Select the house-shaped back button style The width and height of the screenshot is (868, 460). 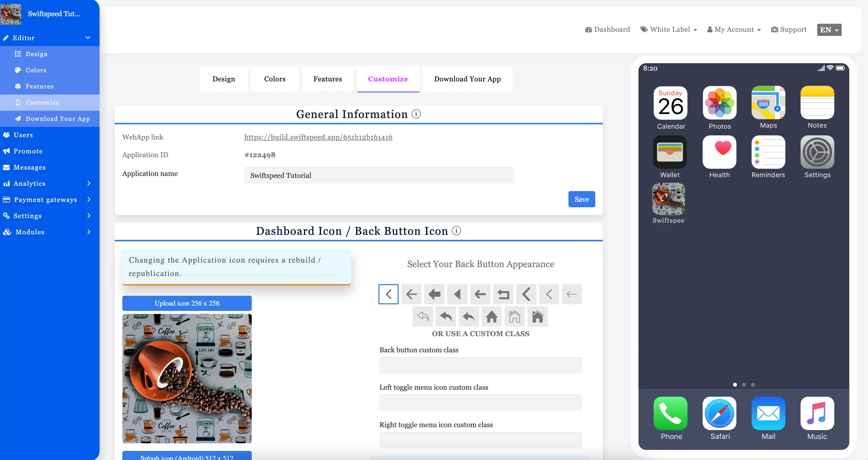coord(492,316)
